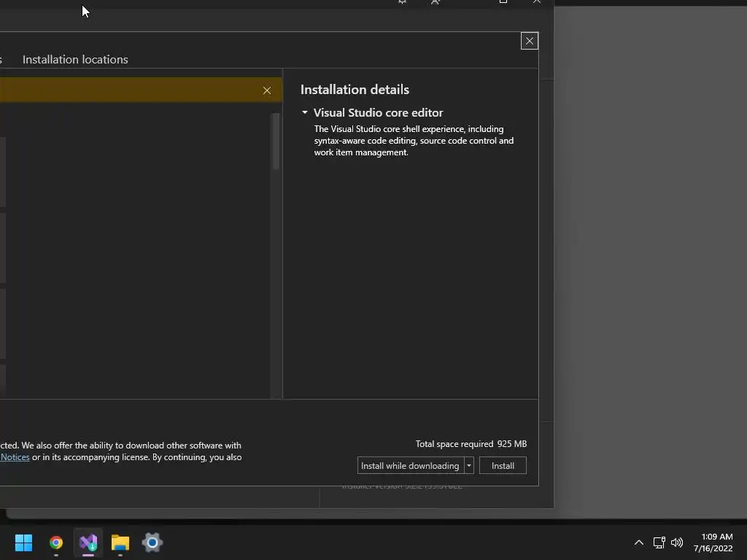The height and width of the screenshot is (560, 747).
Task: Open the Windows Start menu
Action: (23, 542)
